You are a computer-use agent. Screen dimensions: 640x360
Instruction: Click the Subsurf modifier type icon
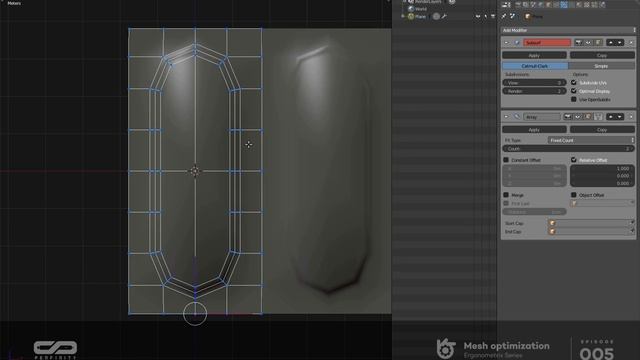(517, 42)
